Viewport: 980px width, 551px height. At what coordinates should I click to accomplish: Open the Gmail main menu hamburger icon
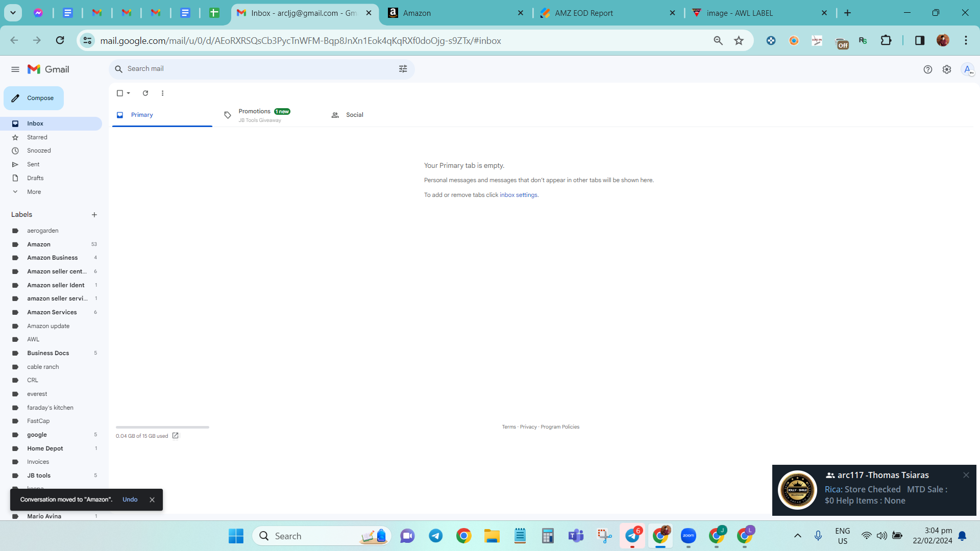pyautogui.click(x=15, y=69)
